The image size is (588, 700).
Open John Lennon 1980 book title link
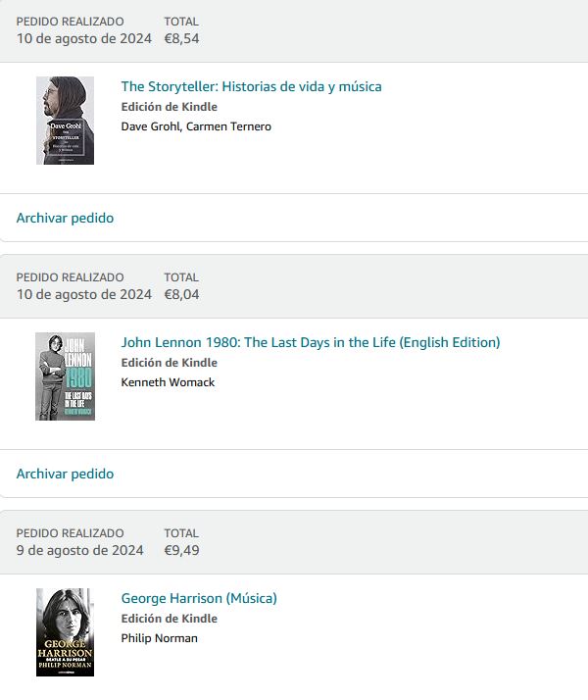point(311,342)
